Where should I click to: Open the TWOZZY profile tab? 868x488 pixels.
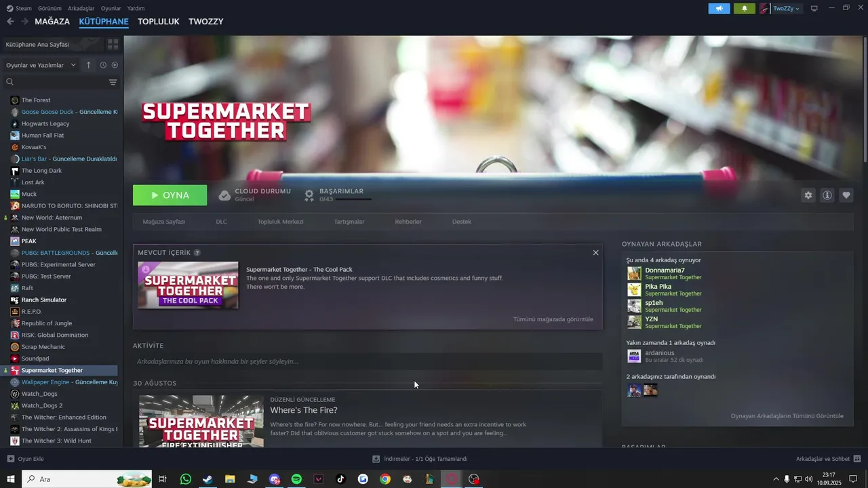[x=206, y=22]
